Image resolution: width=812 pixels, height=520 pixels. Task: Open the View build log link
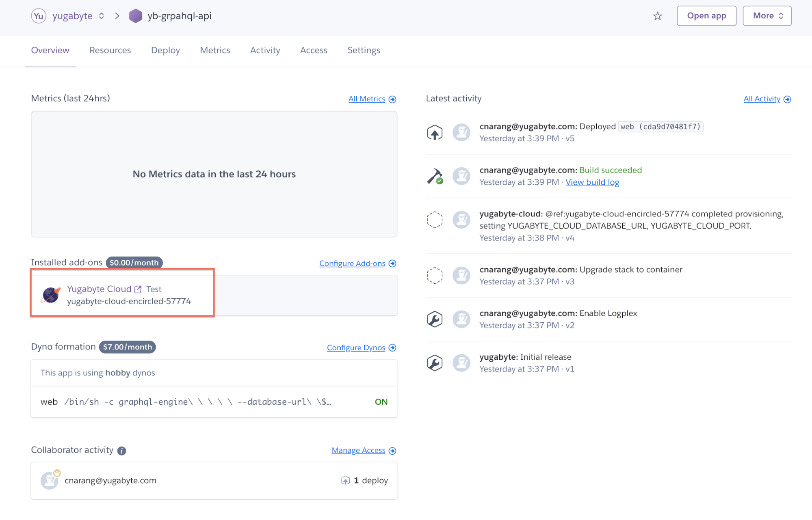(592, 182)
